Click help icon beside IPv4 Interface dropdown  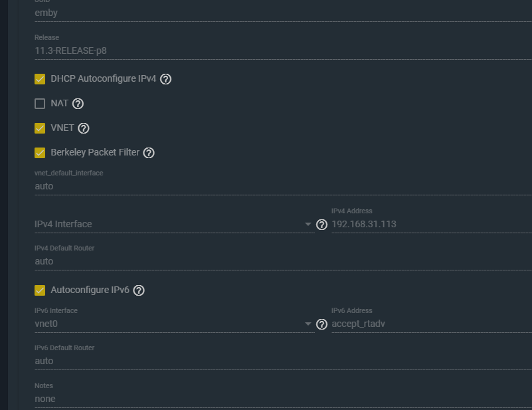322,225
